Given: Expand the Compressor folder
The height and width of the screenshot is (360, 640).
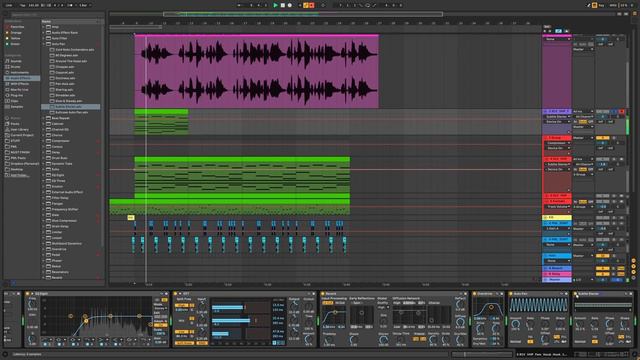Looking at the screenshot, I should [43, 141].
